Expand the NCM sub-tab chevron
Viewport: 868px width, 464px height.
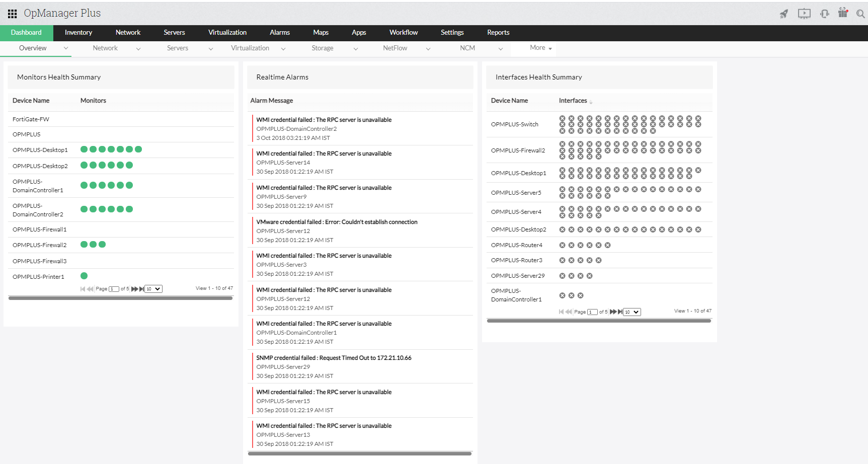501,49
